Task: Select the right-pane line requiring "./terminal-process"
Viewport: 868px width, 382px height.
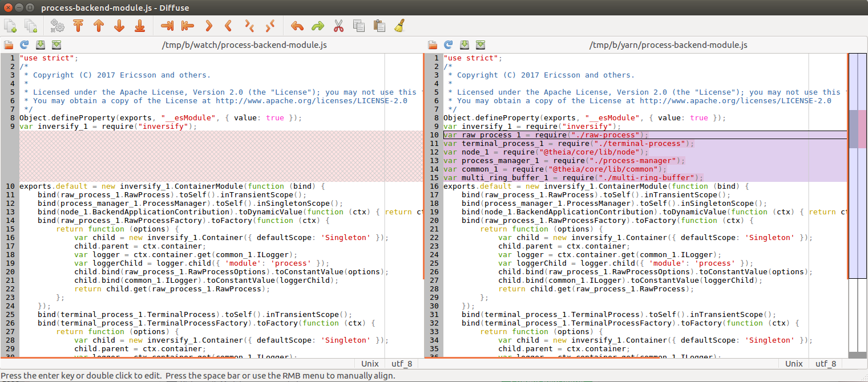Action: pyautogui.click(x=645, y=144)
